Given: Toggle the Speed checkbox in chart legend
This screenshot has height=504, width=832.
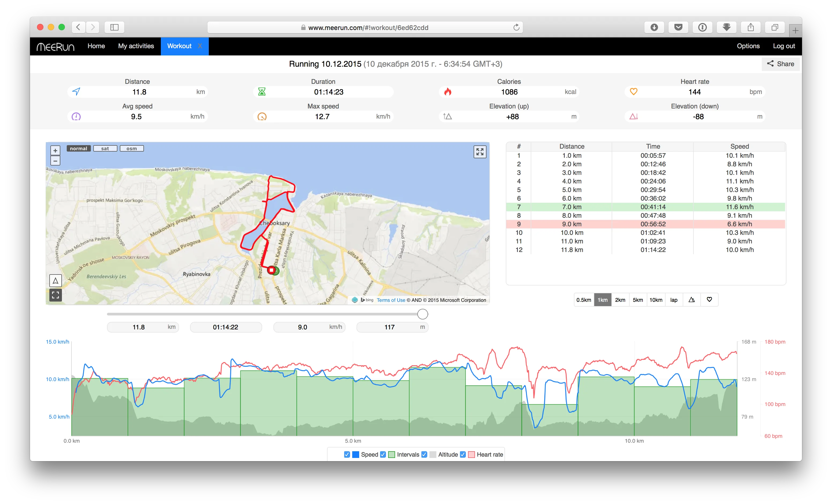Looking at the screenshot, I should 347,454.
